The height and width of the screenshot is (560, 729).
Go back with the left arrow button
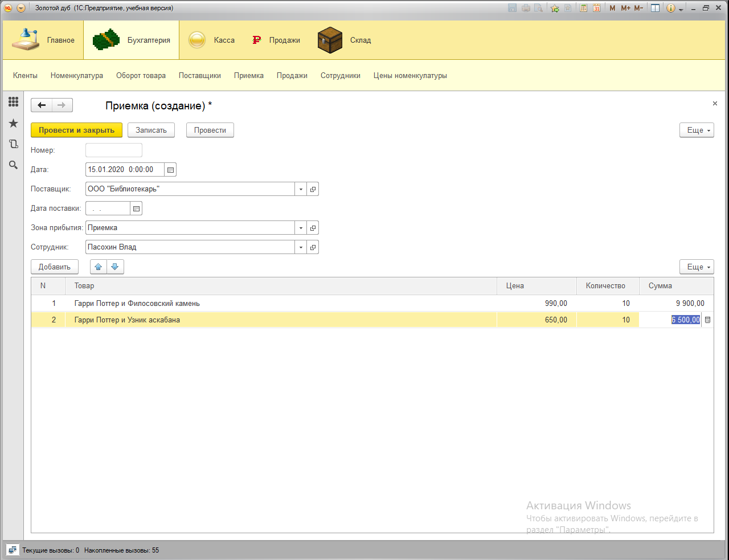point(42,105)
